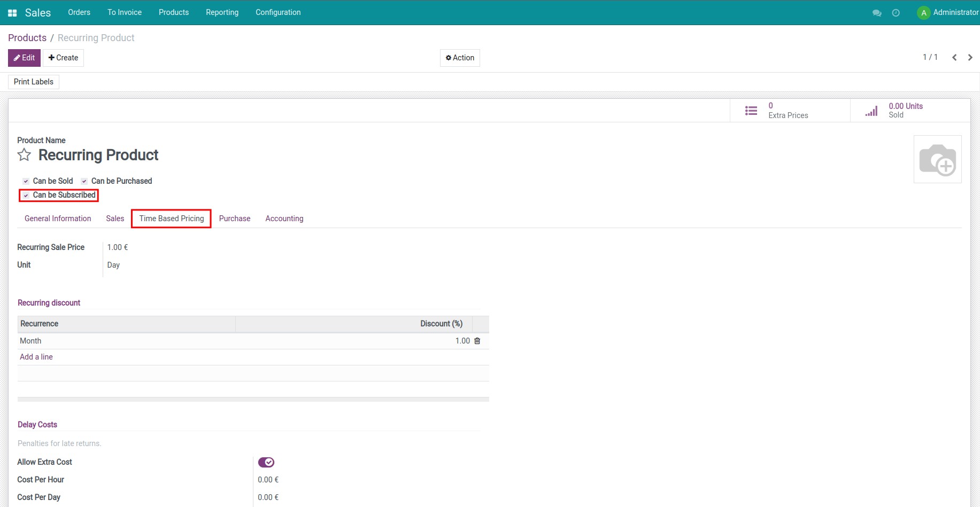The width and height of the screenshot is (980, 507).
Task: Disable the Allow Extra Cost toggle
Action: [266, 462]
